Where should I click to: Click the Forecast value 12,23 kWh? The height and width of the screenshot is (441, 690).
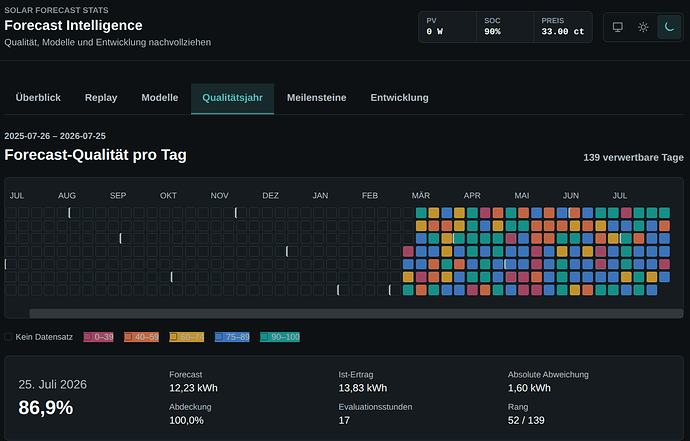tap(193, 388)
